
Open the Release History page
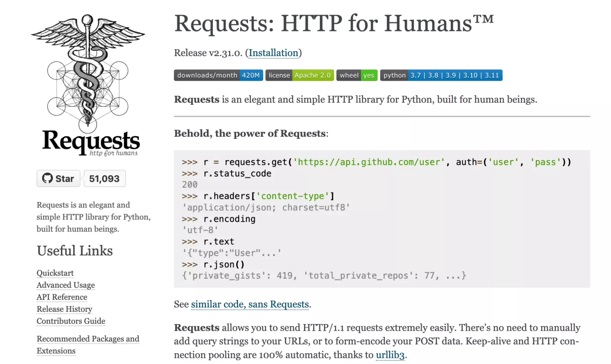[64, 309]
